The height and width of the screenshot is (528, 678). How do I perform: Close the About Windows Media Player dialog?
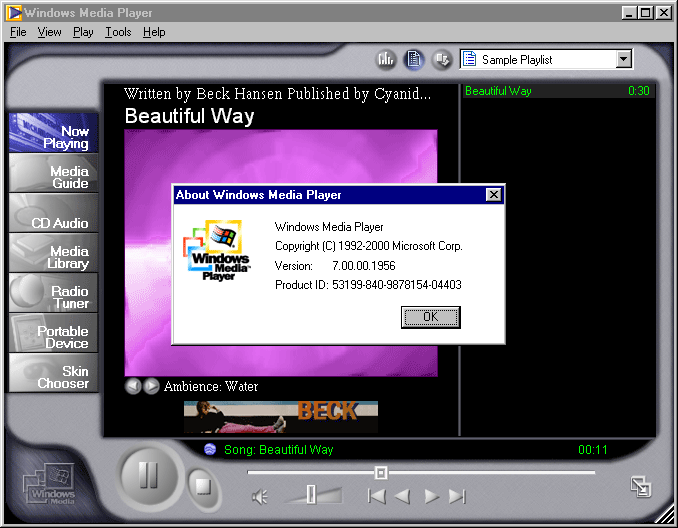493,195
